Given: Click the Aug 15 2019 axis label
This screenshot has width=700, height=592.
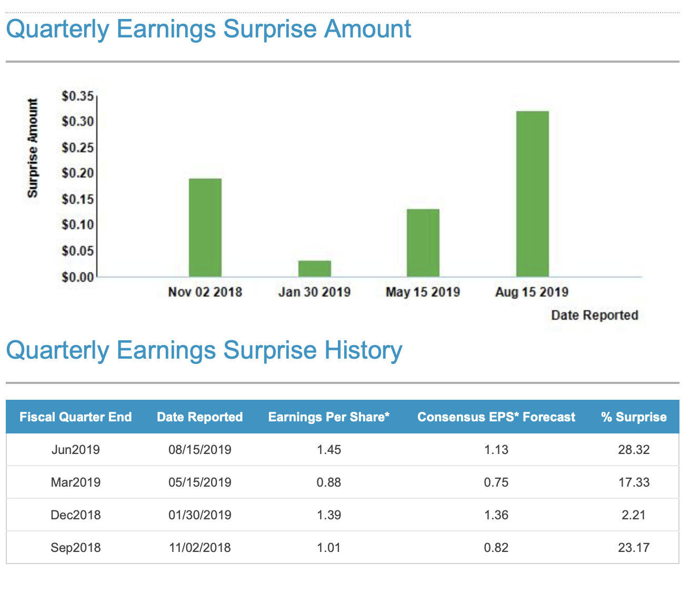Looking at the screenshot, I should pos(532,292).
